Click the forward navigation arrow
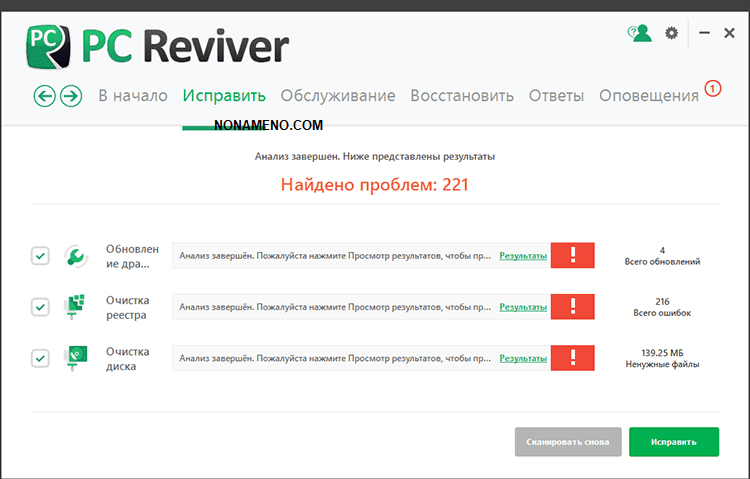Viewport: 750px width, 479px height. click(x=70, y=96)
